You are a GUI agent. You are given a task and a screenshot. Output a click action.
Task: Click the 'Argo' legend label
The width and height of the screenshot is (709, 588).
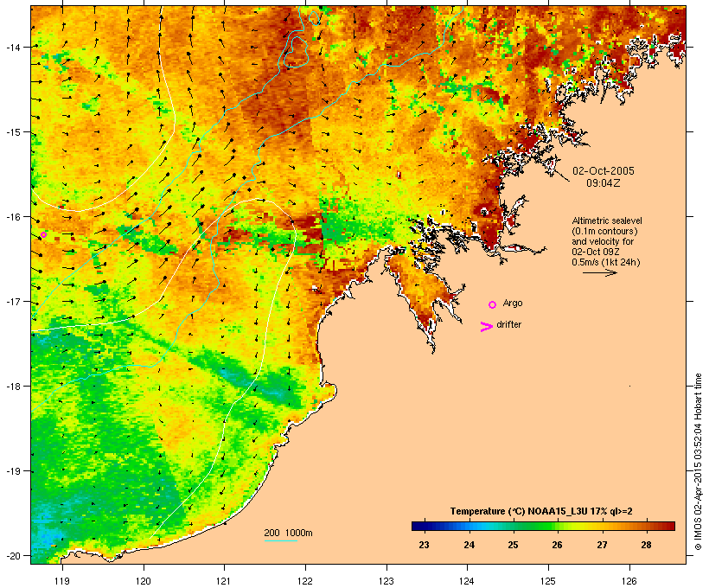[x=513, y=303]
